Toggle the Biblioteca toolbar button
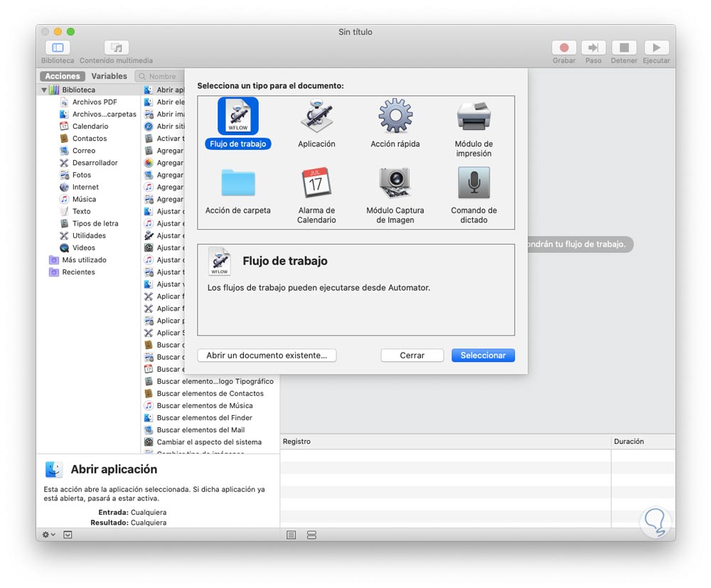Viewport: 711px width, 588px height. 58,48
